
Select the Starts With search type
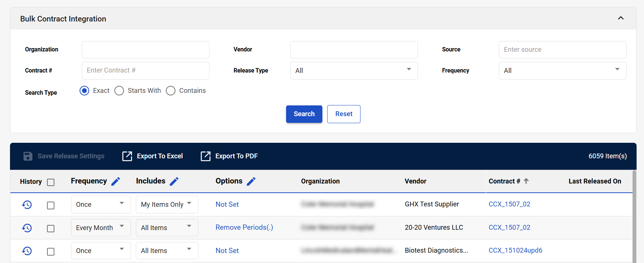pos(119,91)
